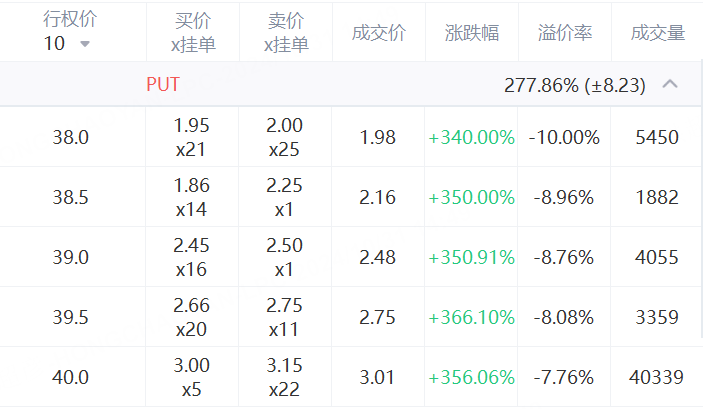Sort by 涨跌幅 column header
The image size is (703, 409).
pos(471,33)
